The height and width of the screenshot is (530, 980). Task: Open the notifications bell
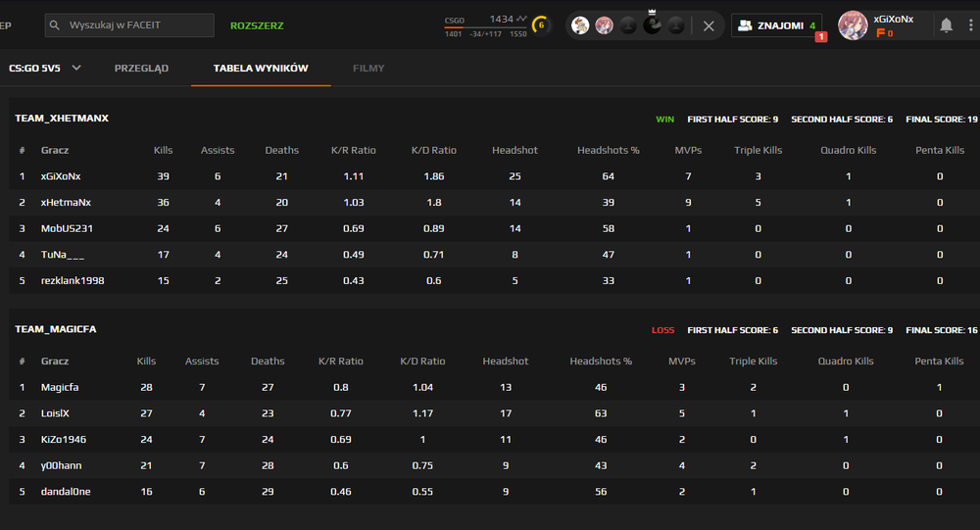click(x=947, y=25)
